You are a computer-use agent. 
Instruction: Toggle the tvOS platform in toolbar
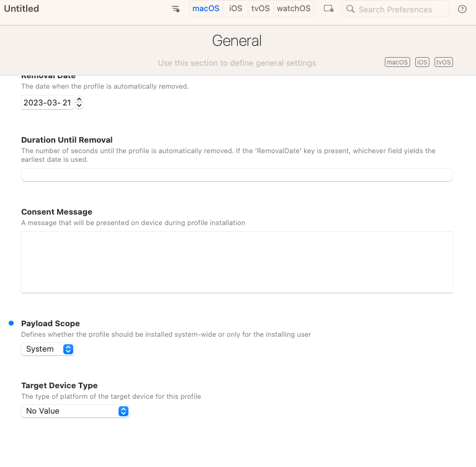(x=261, y=9)
